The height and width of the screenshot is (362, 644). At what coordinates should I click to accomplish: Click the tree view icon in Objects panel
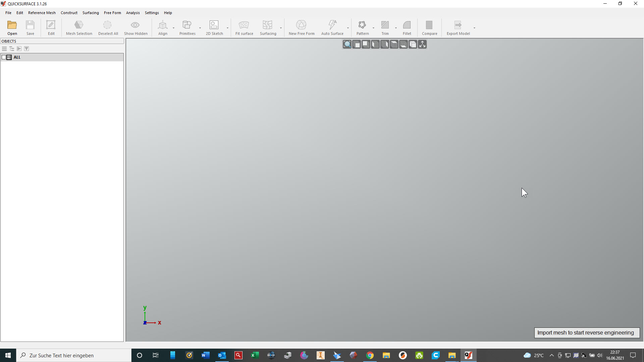point(12,49)
